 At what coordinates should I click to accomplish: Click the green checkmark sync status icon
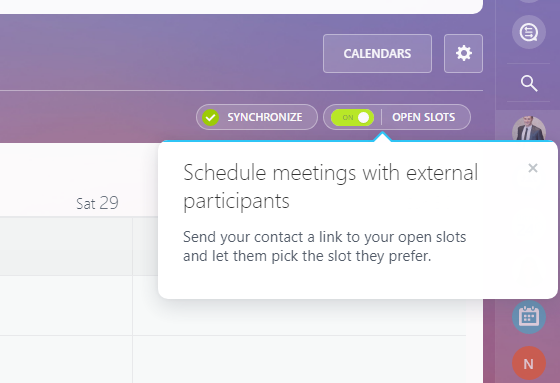[x=210, y=117]
